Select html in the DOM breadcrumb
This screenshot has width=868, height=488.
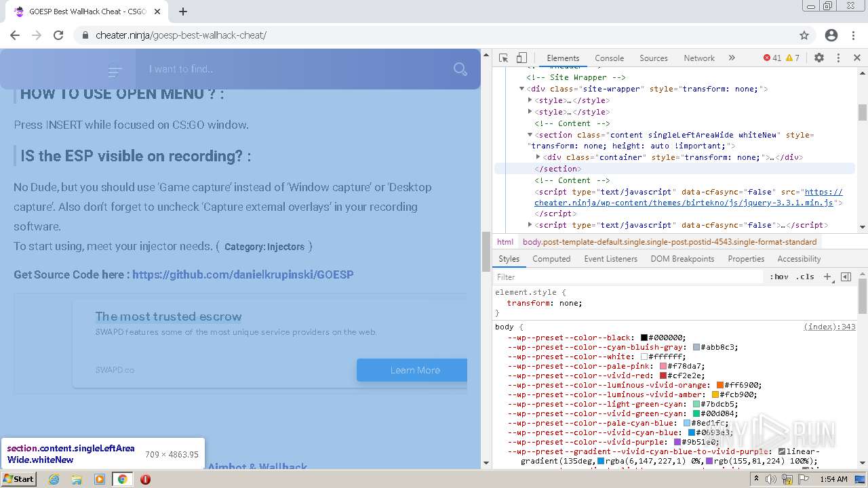click(x=505, y=241)
